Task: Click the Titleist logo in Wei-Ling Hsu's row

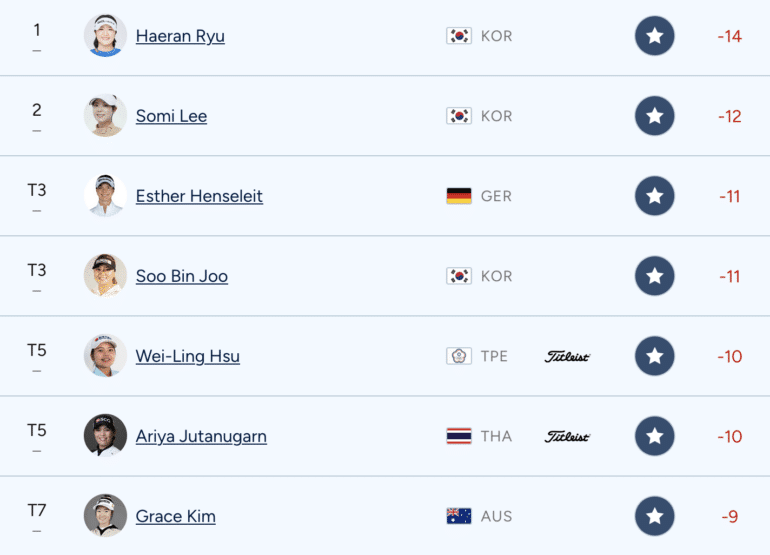Action: coord(567,357)
